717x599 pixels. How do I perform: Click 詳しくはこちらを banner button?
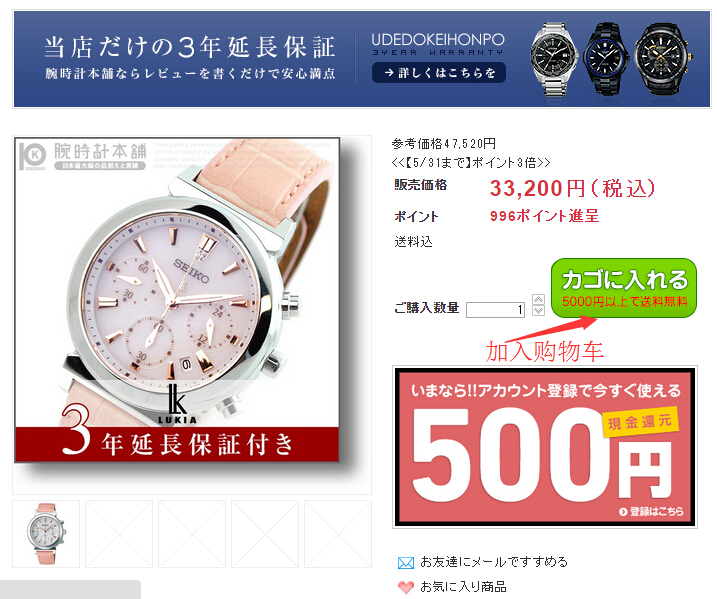click(x=439, y=73)
